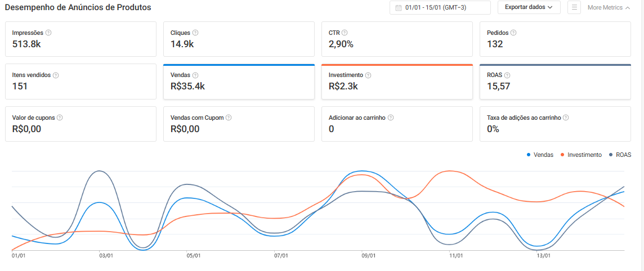Image resolution: width=644 pixels, height=271 pixels.
Task: Open the 01/01 - 15/01 date range picker
Action: click(x=440, y=7)
